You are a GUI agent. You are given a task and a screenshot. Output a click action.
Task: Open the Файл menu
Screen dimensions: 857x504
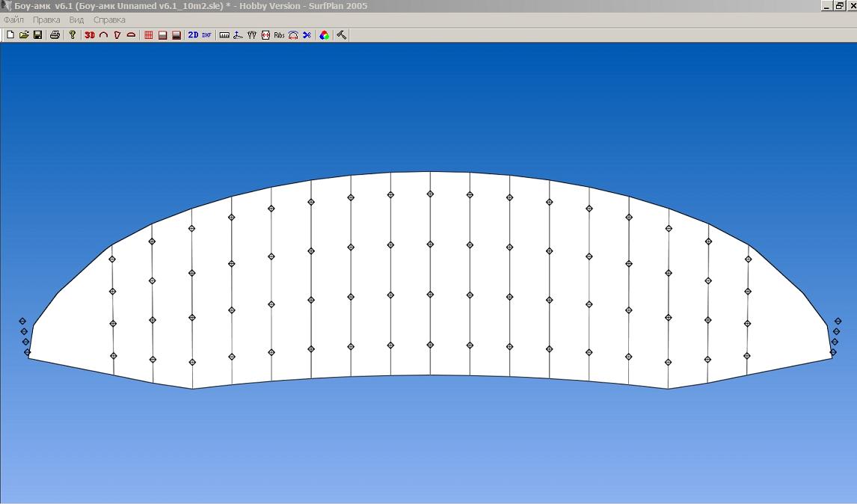pos(13,20)
